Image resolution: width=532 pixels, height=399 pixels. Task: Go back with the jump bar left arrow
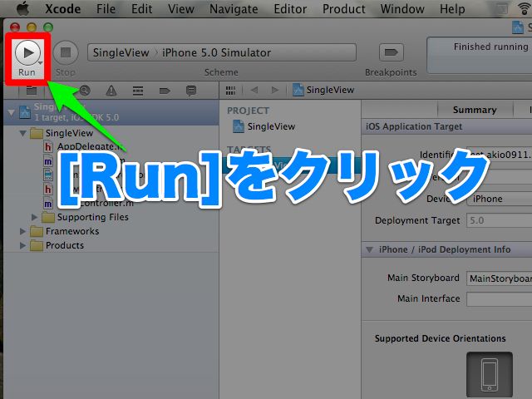[x=254, y=90]
